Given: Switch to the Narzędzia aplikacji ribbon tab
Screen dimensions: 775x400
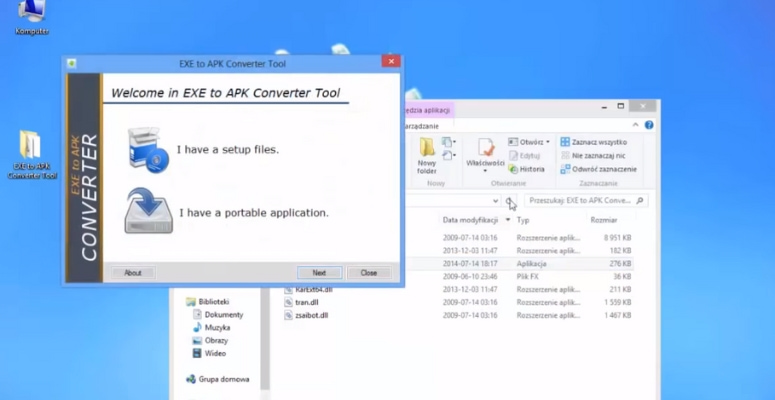Looking at the screenshot, I should point(428,110).
